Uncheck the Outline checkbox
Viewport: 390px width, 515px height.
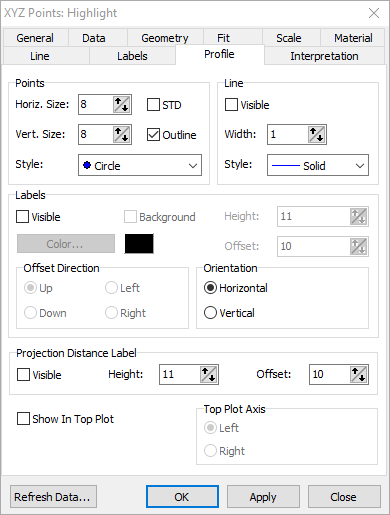[x=153, y=135]
